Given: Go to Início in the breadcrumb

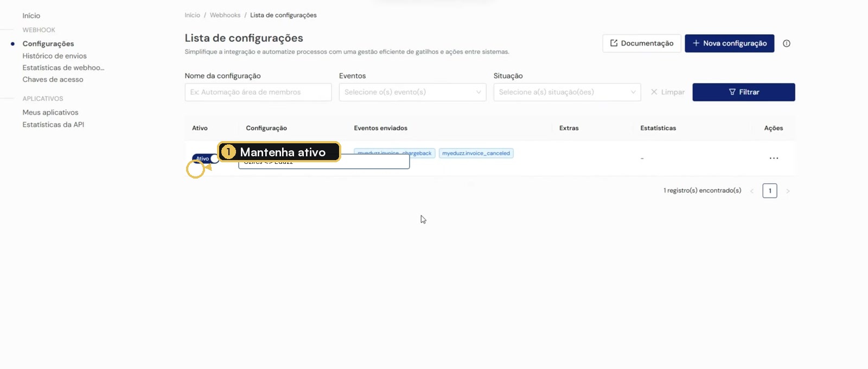Looking at the screenshot, I should [192, 15].
